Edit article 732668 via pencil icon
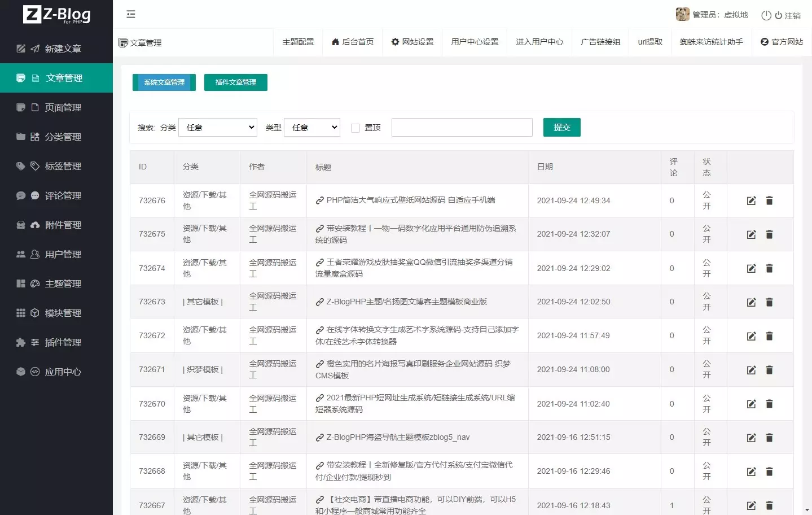 (751, 472)
